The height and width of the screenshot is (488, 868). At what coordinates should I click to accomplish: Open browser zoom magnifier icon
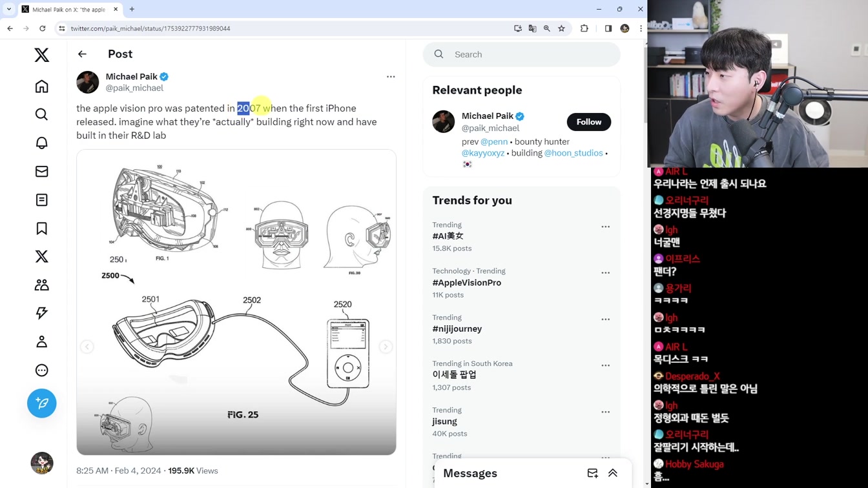(547, 28)
